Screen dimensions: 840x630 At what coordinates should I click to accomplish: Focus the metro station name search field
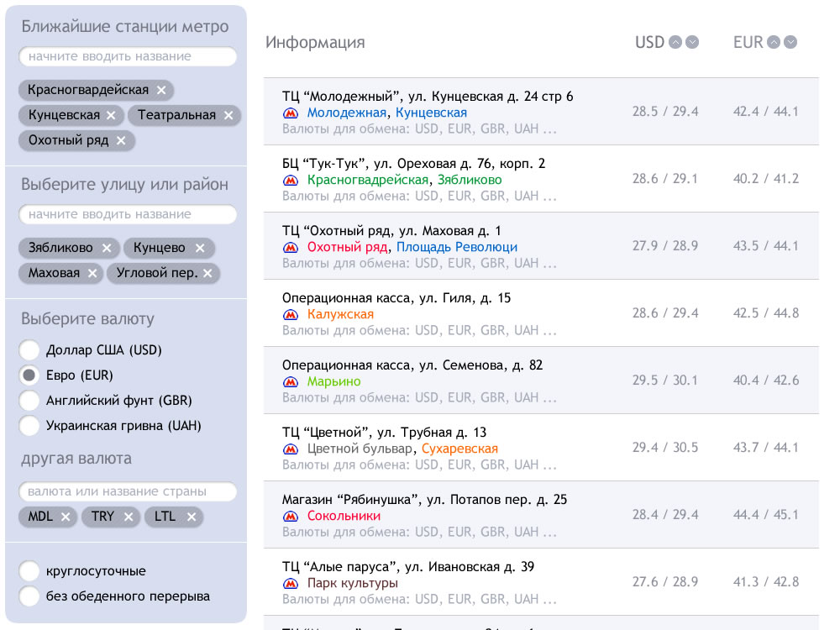tap(128, 56)
